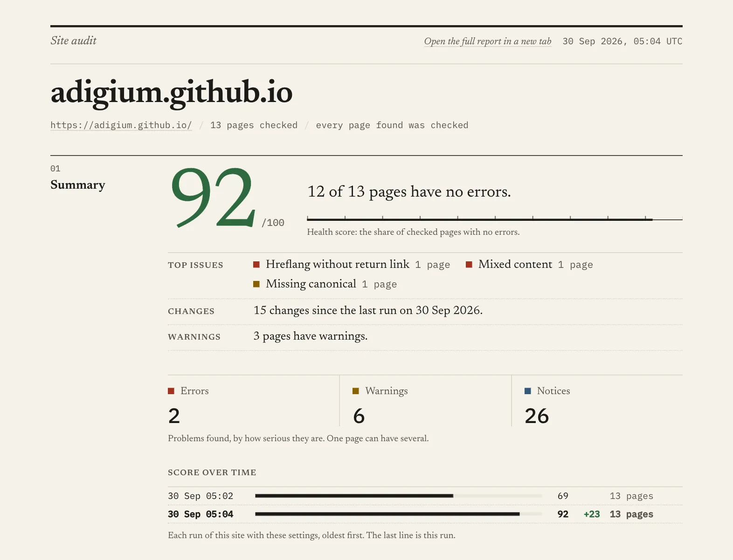Click the score 69 in the history
Screen dimensions: 733x560
point(563,496)
